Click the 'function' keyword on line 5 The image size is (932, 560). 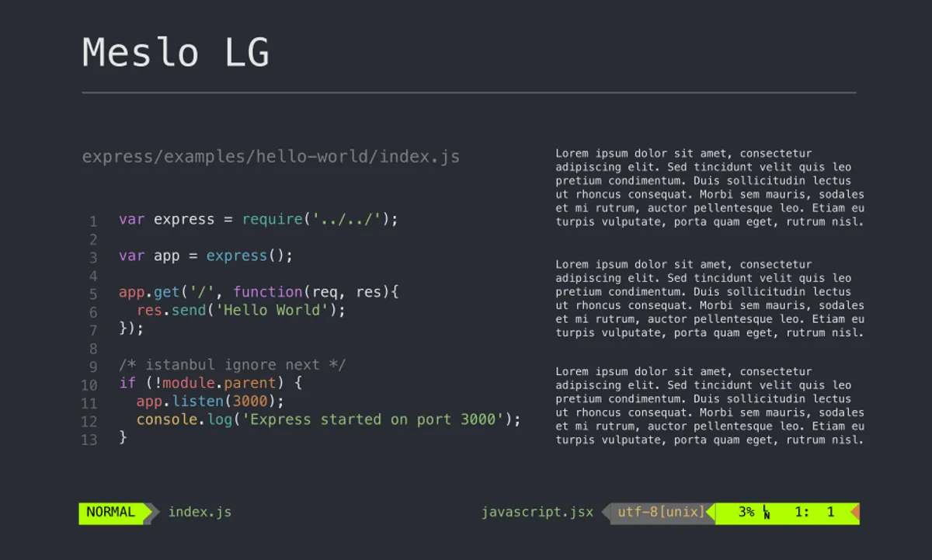[x=268, y=293]
